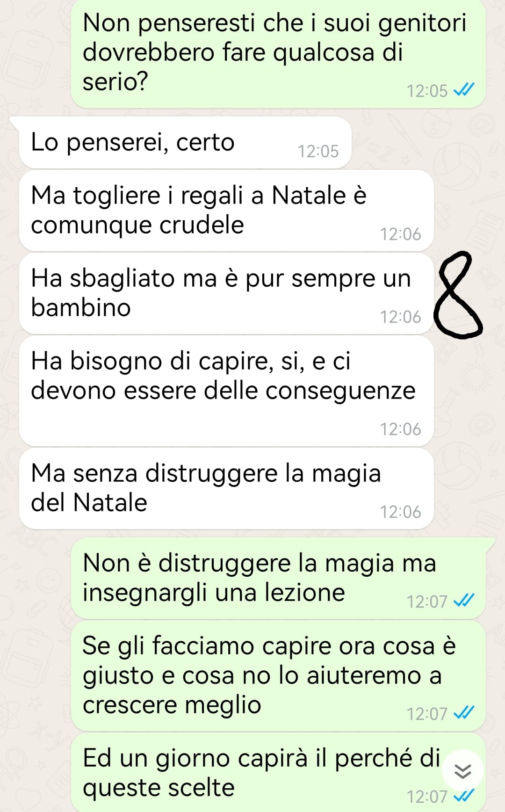Select message 'Ma senza distruggere la magia'
The height and width of the screenshot is (812, 505).
tap(226, 488)
